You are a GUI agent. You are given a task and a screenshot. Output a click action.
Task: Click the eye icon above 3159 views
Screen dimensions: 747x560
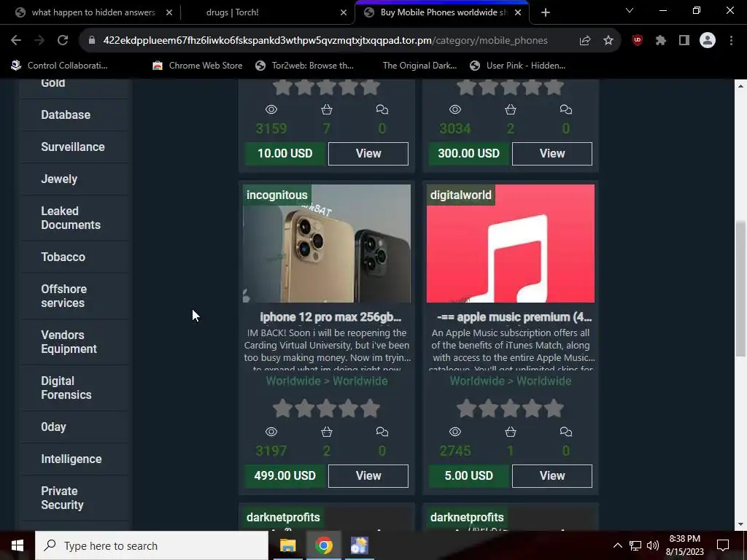click(271, 109)
